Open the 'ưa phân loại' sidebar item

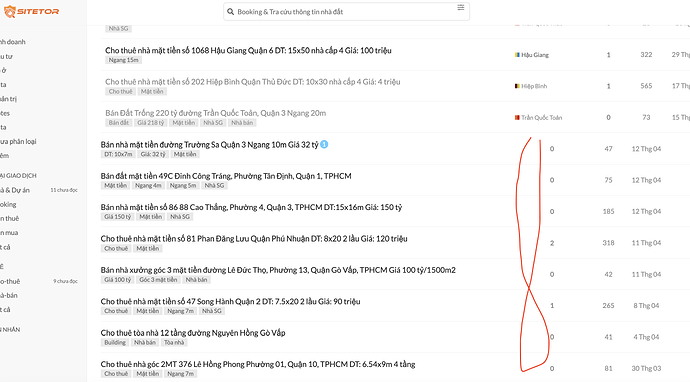18,142
